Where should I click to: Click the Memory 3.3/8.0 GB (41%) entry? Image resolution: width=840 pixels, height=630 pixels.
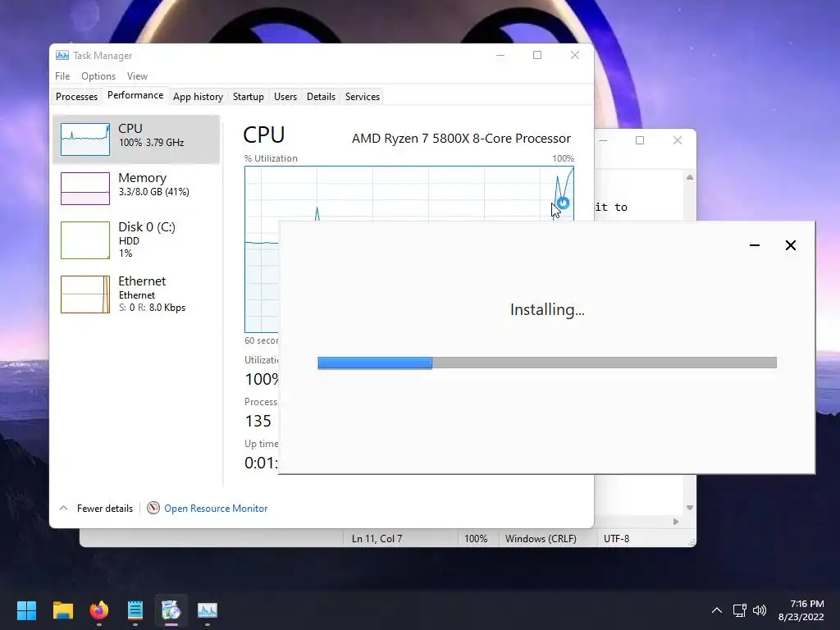tap(136, 188)
